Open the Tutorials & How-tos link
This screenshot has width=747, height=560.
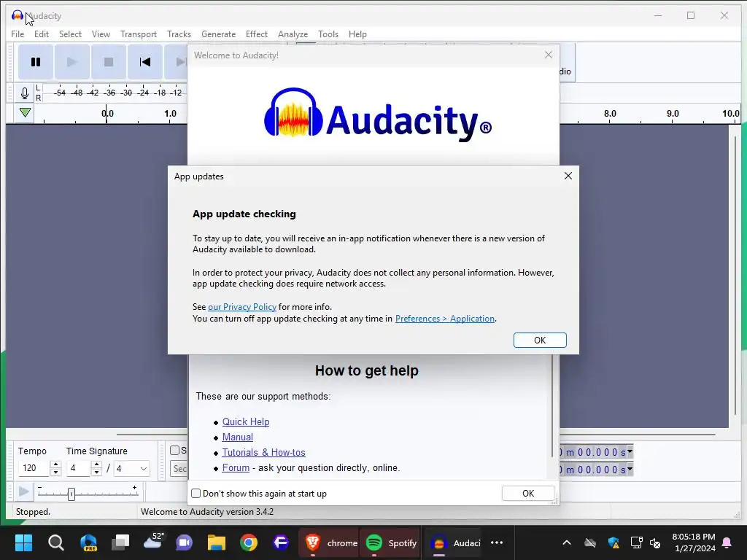264,452
